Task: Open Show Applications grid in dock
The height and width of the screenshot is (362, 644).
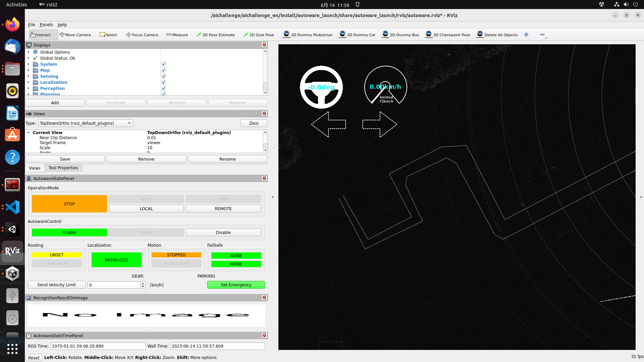Action: (x=12, y=349)
